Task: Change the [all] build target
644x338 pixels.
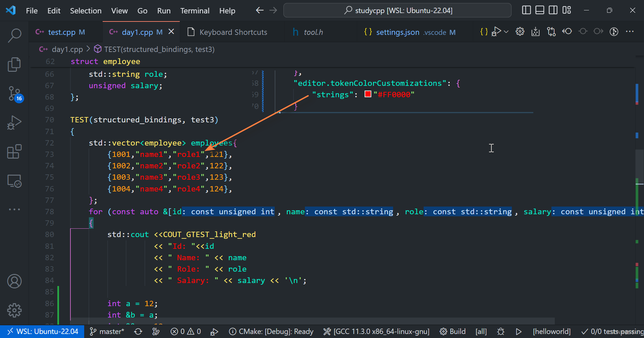Action: [481, 331]
